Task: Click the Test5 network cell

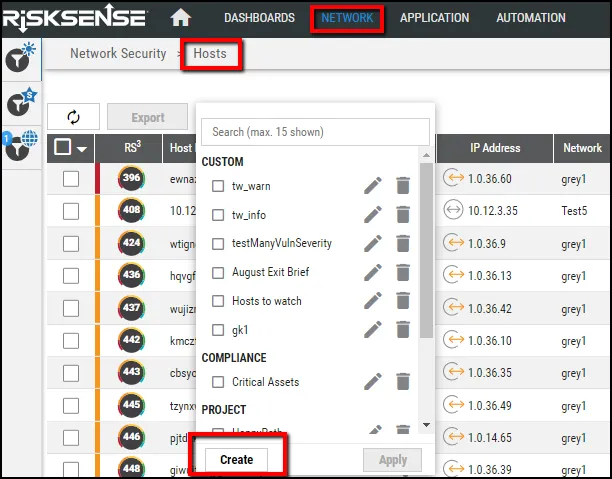Action: tap(574, 211)
